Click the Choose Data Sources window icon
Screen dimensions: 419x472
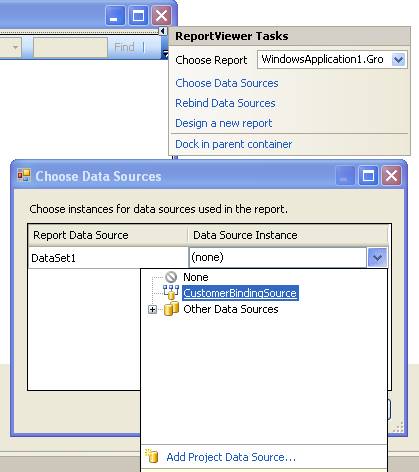(24, 175)
